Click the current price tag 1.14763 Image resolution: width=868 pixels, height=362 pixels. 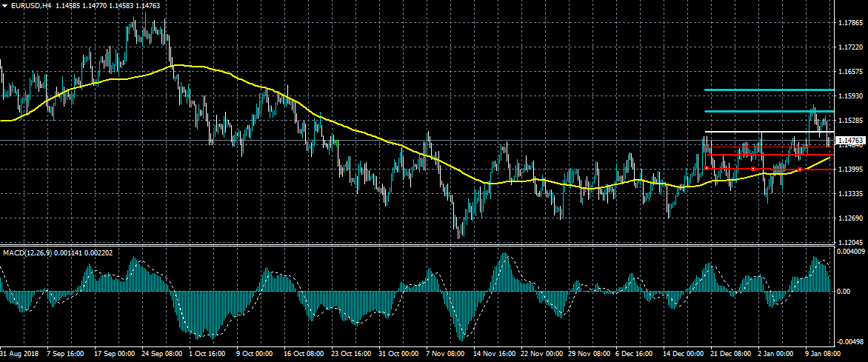[x=849, y=140]
